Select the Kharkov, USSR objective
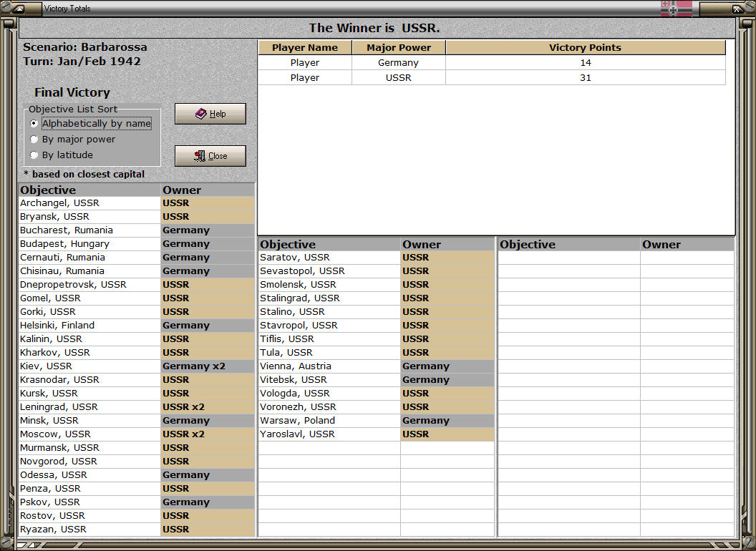The height and width of the screenshot is (551, 756). tap(89, 352)
